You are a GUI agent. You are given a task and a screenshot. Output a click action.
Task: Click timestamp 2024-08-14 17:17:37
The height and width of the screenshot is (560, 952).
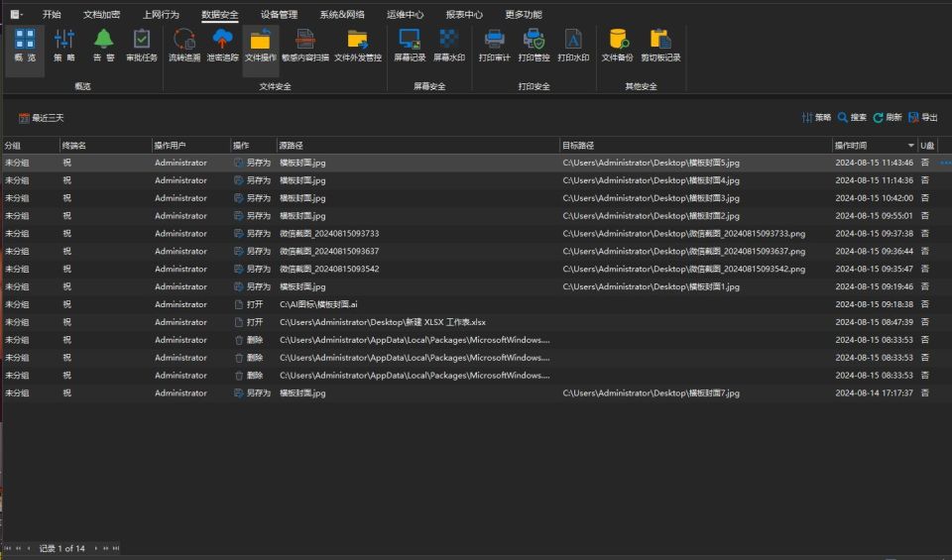click(x=874, y=393)
